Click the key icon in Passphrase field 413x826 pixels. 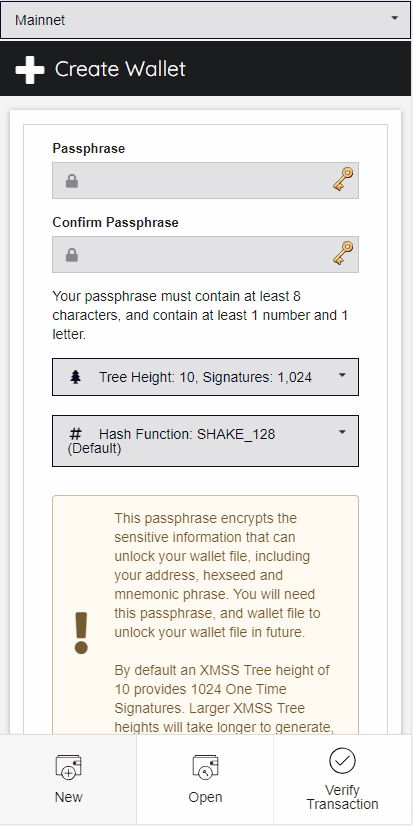(343, 180)
